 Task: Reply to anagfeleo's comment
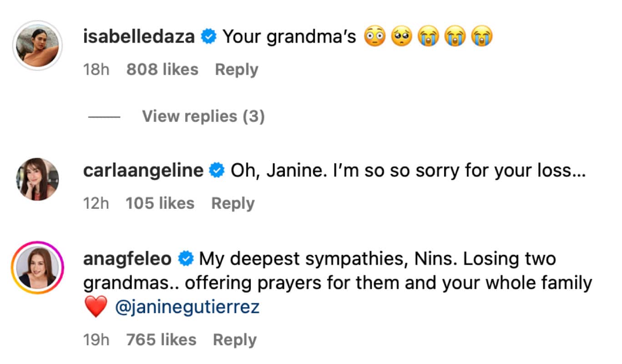click(235, 340)
